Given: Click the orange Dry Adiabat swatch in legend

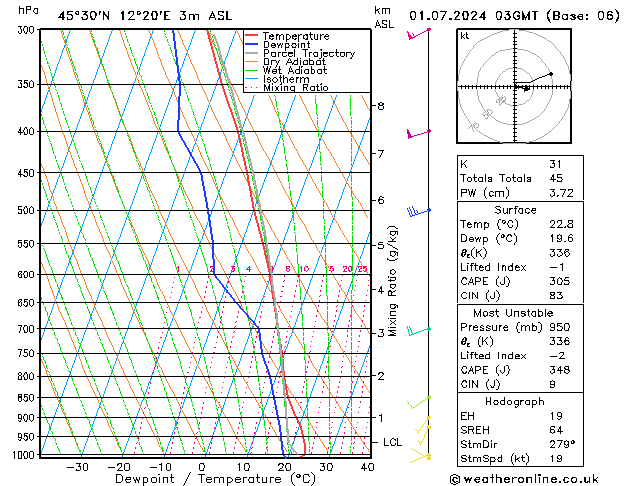Looking at the screenshot, I should pos(252,62).
